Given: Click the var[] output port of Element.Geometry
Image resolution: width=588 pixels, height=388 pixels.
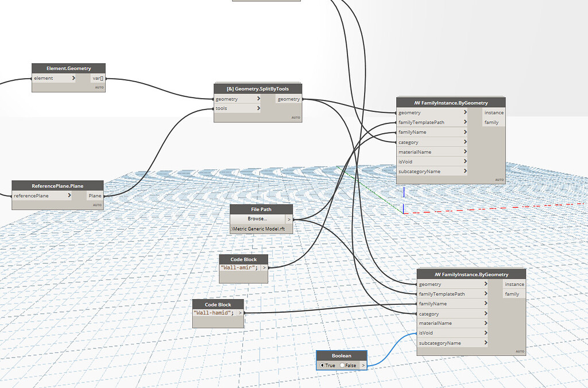Looking at the screenshot, I should click(98, 77).
